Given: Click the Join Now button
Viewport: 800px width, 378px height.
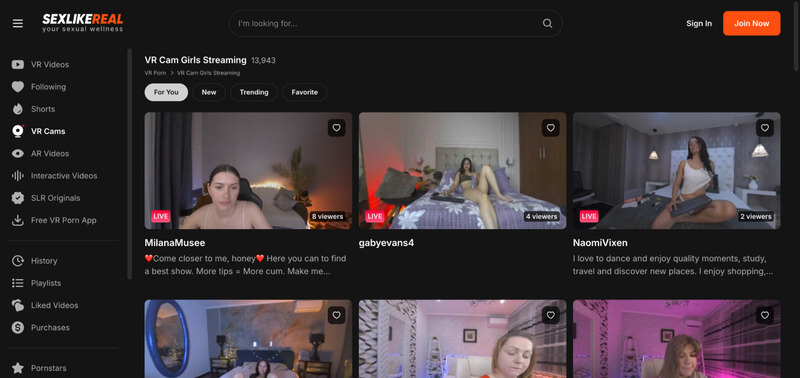Looking at the screenshot, I should (x=752, y=23).
